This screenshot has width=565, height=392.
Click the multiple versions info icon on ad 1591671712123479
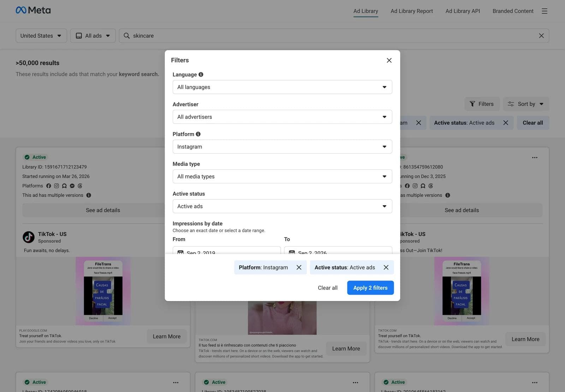[x=89, y=195]
